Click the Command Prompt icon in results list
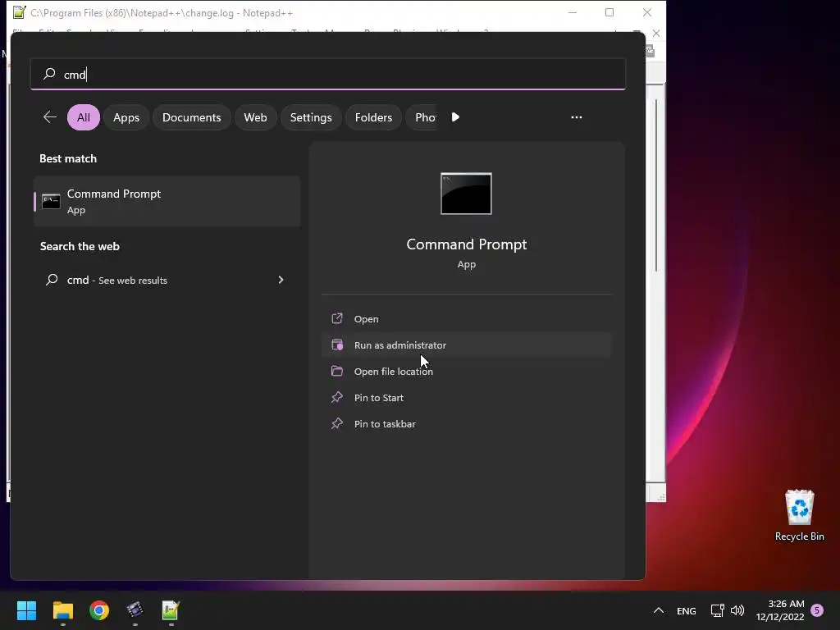Viewport: 840px width, 630px height. (x=52, y=202)
